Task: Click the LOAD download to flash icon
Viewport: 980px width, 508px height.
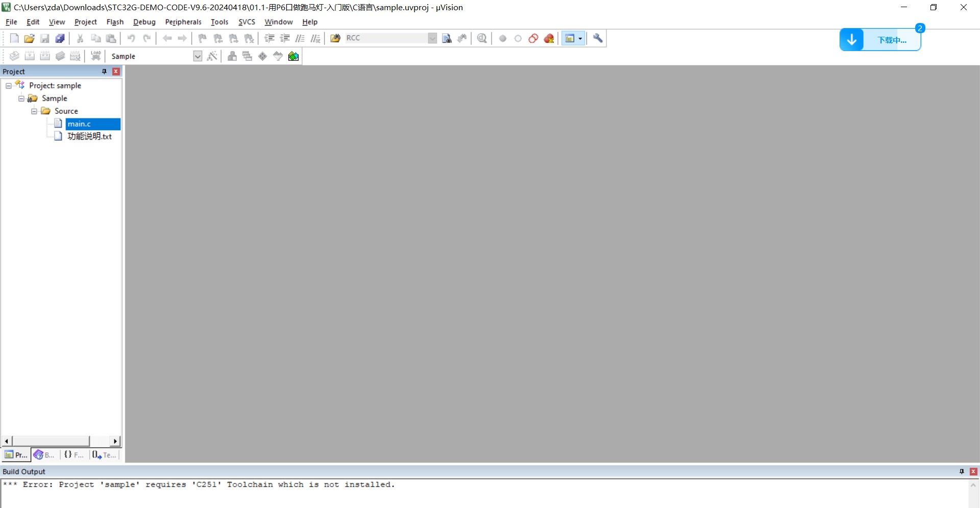Action: coord(96,56)
